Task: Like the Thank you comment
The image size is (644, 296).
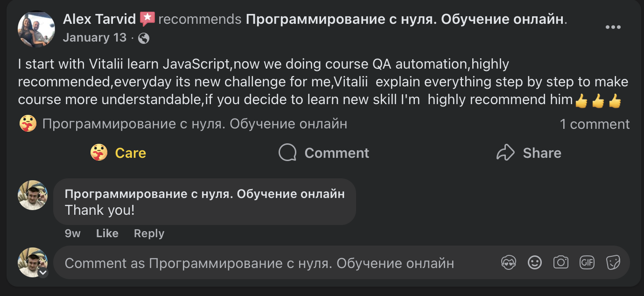Action: (107, 233)
